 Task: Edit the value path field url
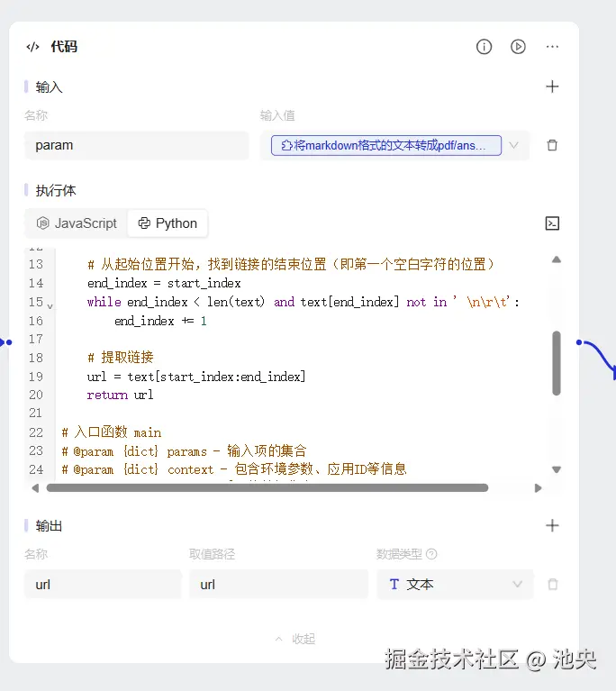(x=278, y=585)
